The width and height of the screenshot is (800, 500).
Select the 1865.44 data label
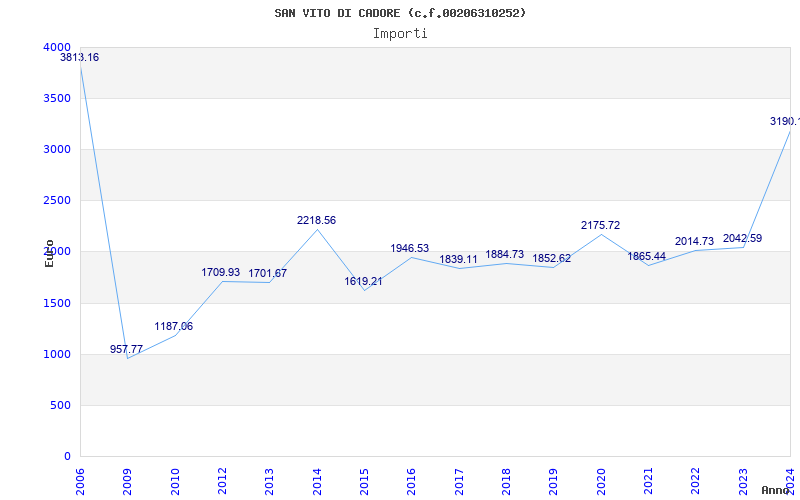tap(647, 257)
